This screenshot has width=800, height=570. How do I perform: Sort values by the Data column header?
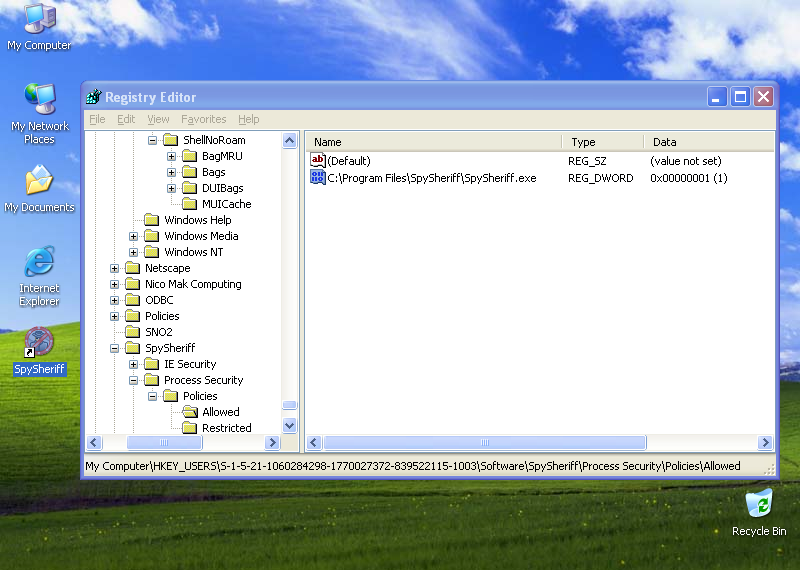[709, 142]
